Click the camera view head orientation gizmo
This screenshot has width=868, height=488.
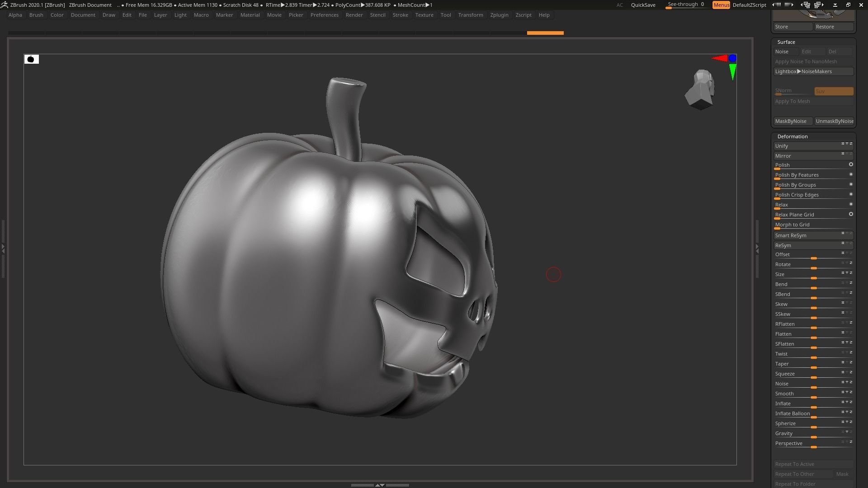pos(700,89)
